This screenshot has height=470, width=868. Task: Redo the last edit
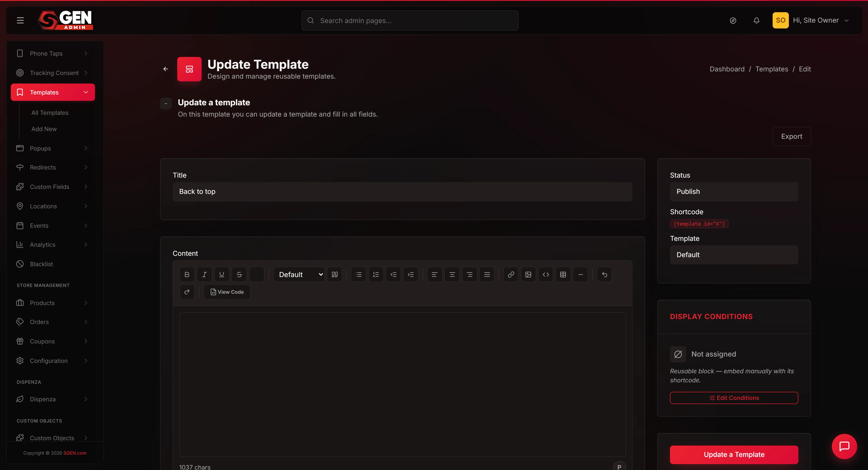pyautogui.click(x=187, y=292)
